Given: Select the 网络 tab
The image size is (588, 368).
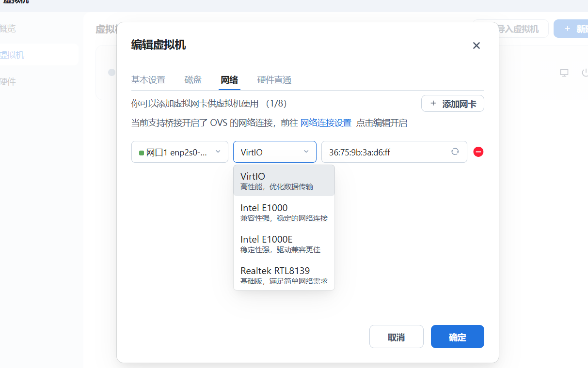Looking at the screenshot, I should pos(229,80).
